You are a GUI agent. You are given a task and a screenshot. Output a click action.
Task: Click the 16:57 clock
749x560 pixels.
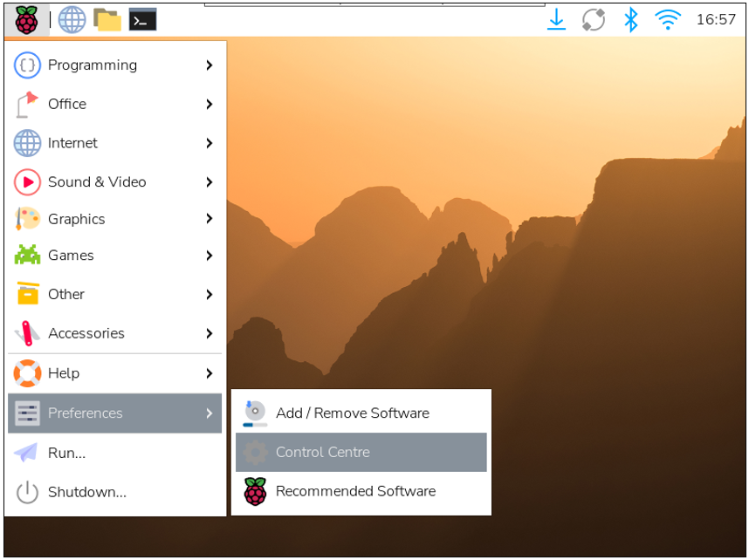point(716,19)
